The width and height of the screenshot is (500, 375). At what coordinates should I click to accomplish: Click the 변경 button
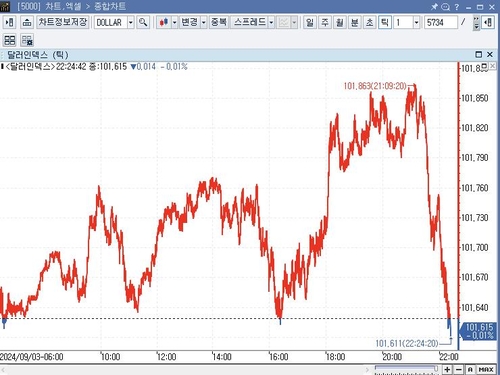pos(189,22)
